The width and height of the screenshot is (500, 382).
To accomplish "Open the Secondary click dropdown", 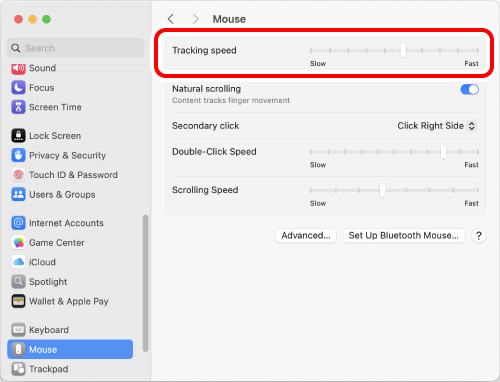I will (x=437, y=126).
